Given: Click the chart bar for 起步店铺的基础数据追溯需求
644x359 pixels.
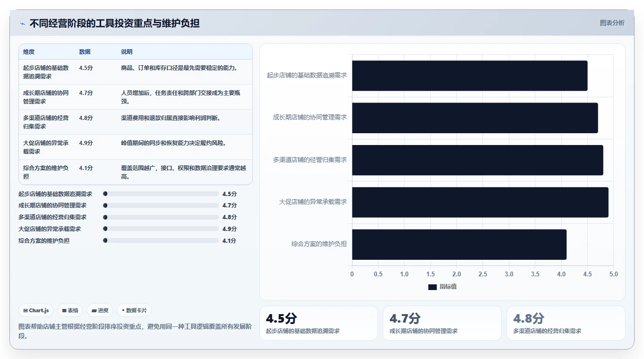Looking at the screenshot, I should pos(470,76).
